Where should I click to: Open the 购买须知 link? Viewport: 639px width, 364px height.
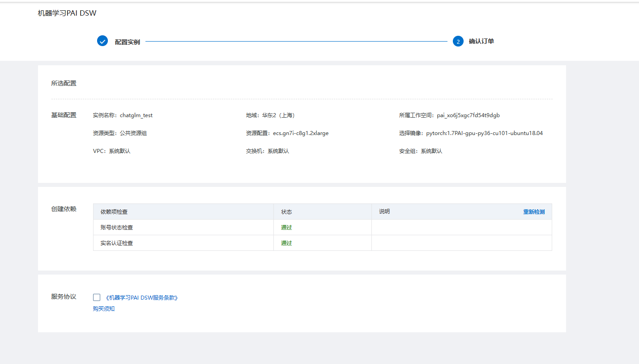coord(104,309)
